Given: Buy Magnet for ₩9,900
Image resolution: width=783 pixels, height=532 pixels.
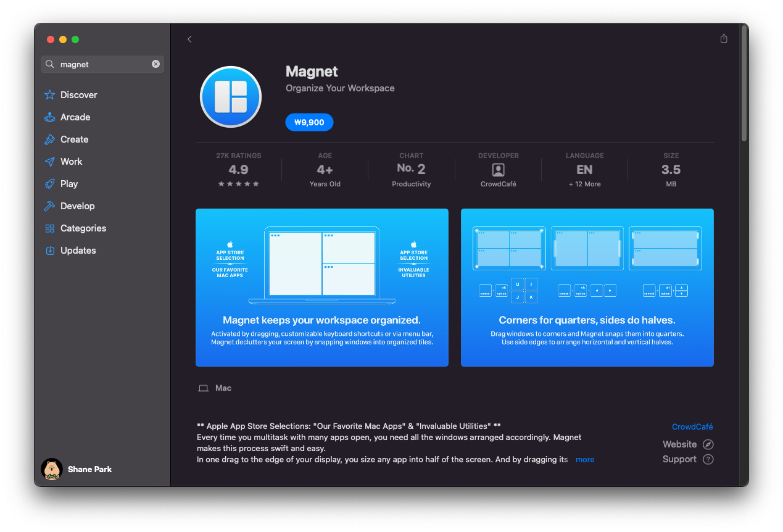Looking at the screenshot, I should click(309, 122).
